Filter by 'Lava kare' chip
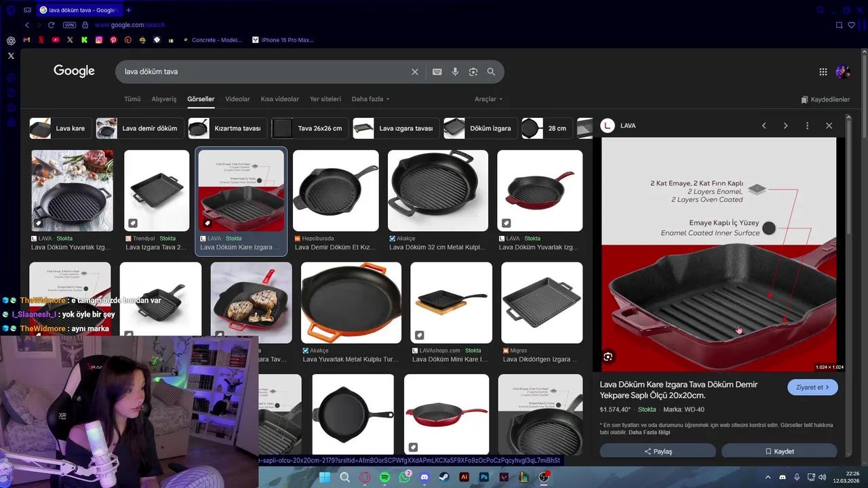 point(60,128)
